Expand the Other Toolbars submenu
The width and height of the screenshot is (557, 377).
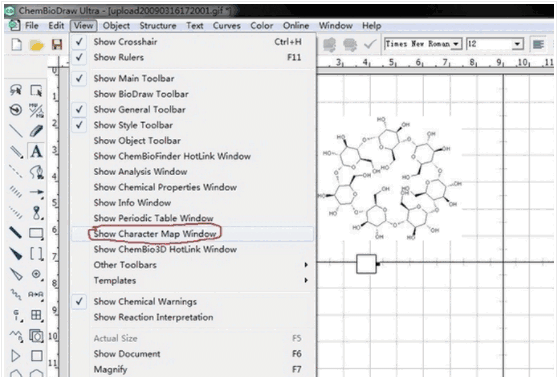click(x=193, y=265)
